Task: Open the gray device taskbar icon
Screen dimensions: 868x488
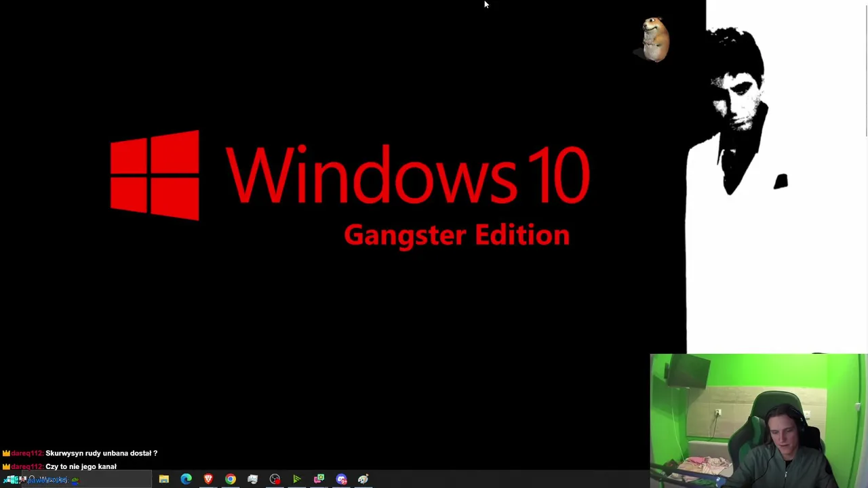Action: (252, 479)
